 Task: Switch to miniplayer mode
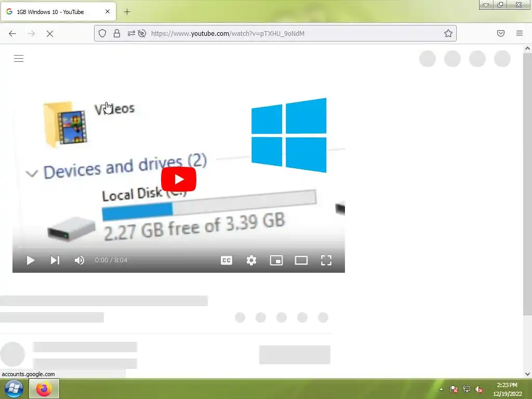[x=276, y=260]
